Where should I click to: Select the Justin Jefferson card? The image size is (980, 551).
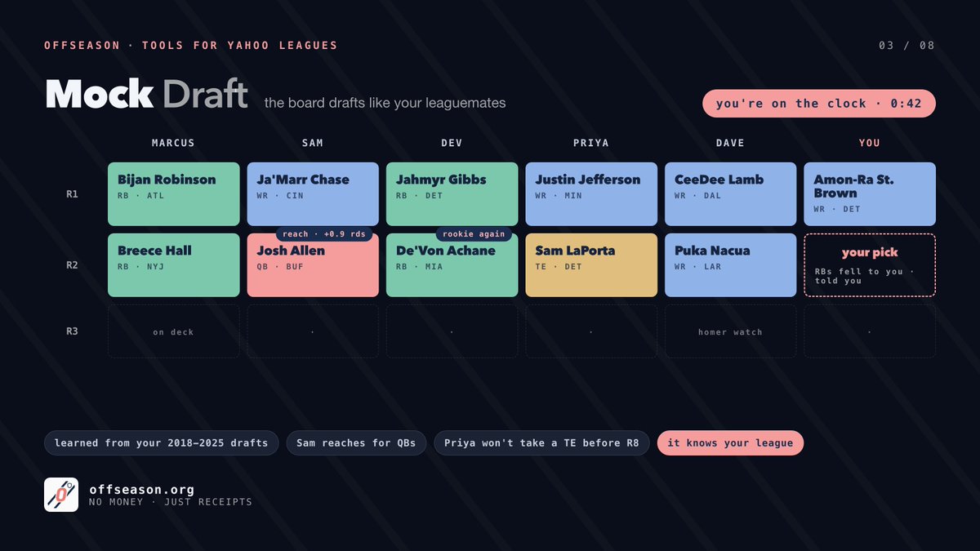coord(591,194)
